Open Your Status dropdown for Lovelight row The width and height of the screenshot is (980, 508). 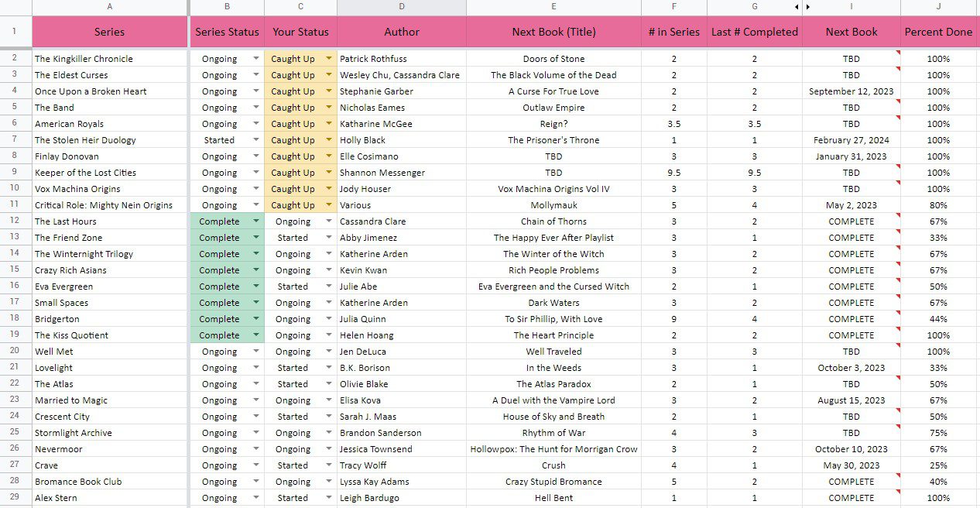click(x=329, y=368)
